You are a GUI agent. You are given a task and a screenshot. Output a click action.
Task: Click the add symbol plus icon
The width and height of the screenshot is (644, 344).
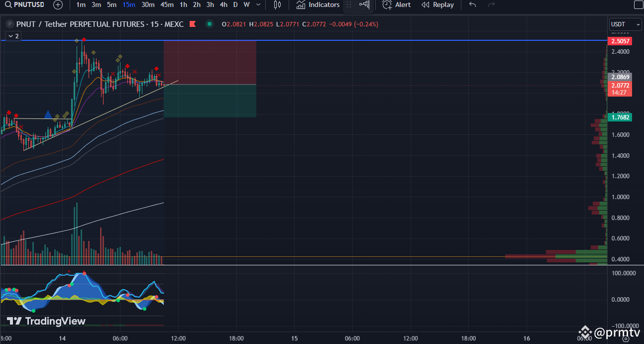(x=58, y=5)
